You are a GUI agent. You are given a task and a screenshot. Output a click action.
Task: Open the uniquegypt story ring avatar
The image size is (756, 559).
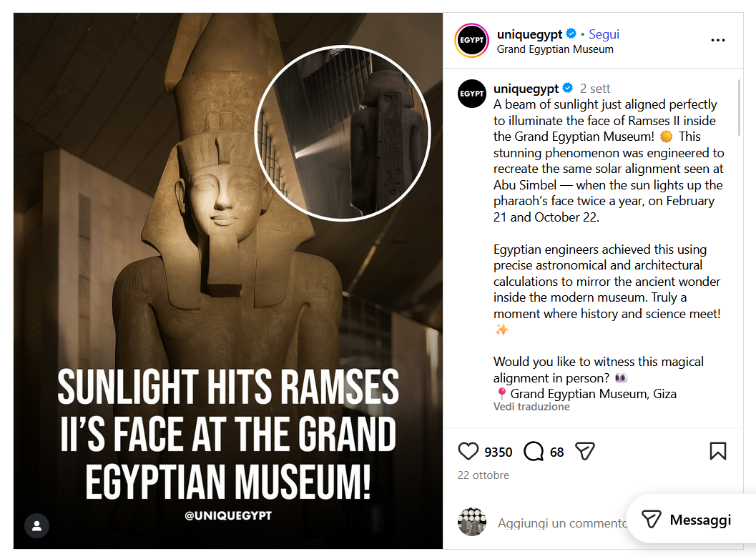[471, 40]
